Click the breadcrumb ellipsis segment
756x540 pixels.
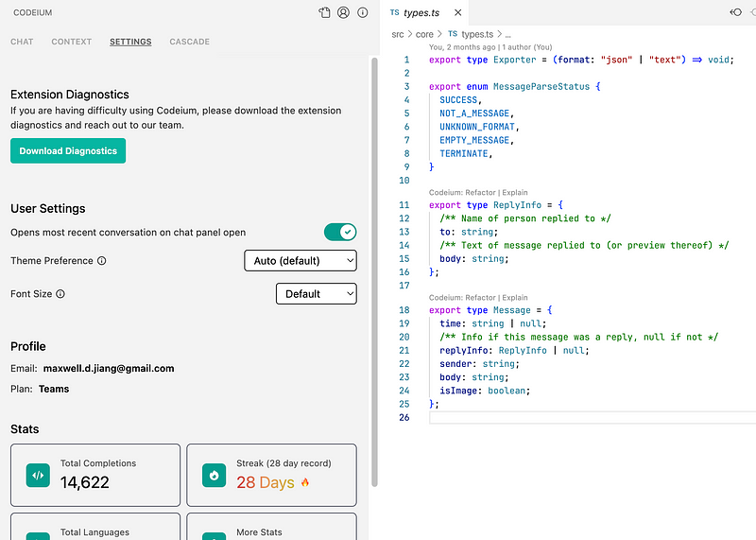pos(507,35)
